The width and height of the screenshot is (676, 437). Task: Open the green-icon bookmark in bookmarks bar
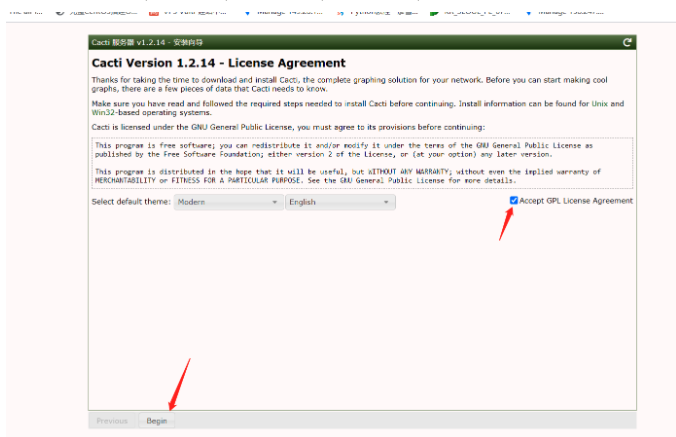click(460, 12)
